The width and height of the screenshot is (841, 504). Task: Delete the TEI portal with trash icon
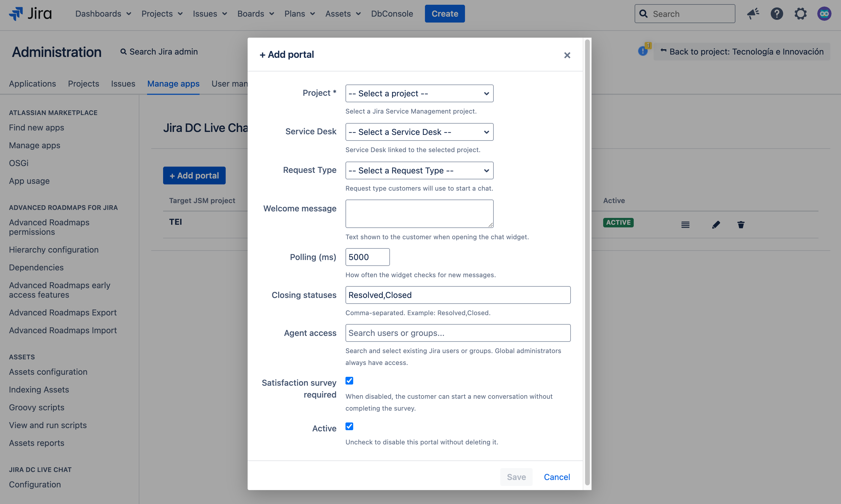pyautogui.click(x=741, y=224)
